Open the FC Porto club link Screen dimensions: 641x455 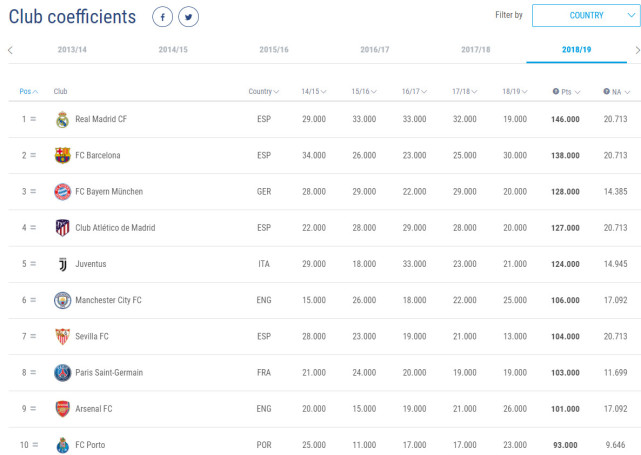[x=90, y=445]
